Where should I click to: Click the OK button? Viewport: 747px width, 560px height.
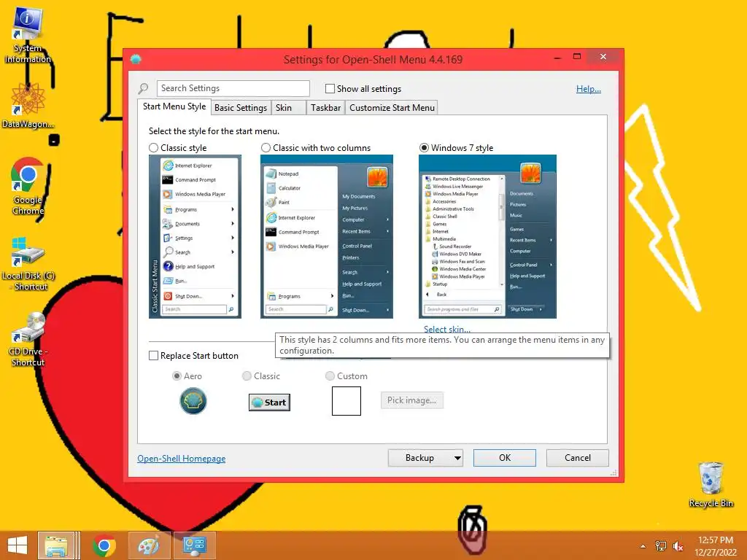(505, 458)
